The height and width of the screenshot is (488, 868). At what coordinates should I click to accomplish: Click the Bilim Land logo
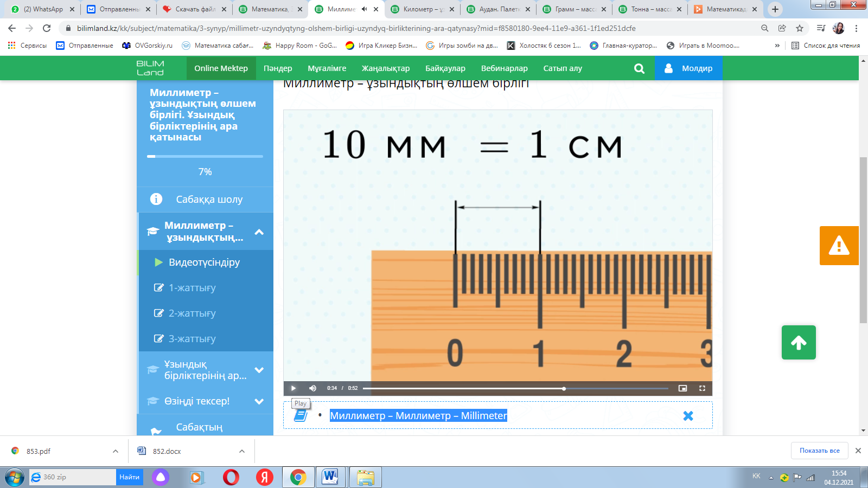(x=150, y=68)
